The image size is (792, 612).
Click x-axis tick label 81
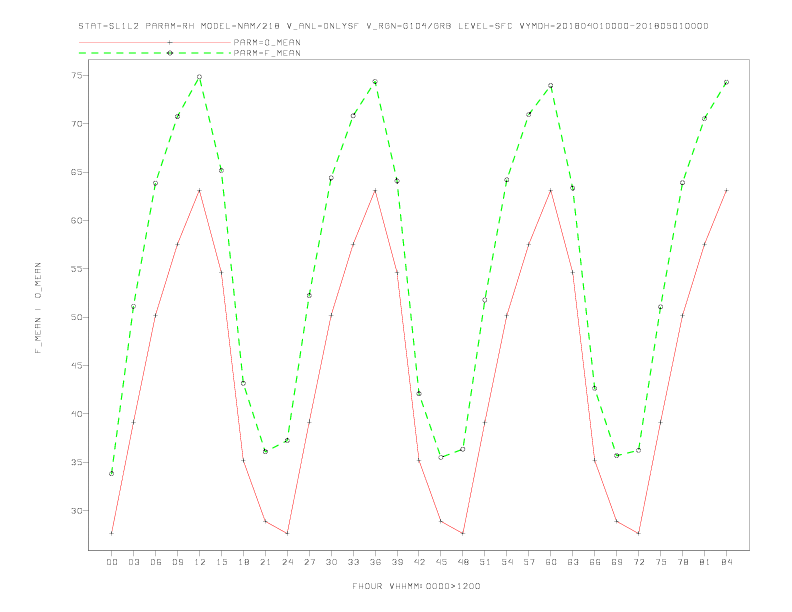pos(705,562)
